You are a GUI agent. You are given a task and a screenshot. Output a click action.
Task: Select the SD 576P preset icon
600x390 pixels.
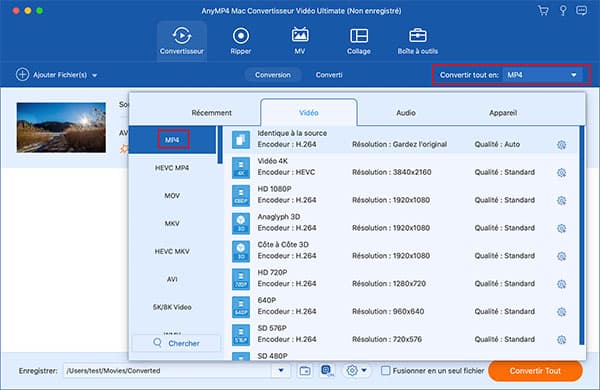[x=241, y=335]
